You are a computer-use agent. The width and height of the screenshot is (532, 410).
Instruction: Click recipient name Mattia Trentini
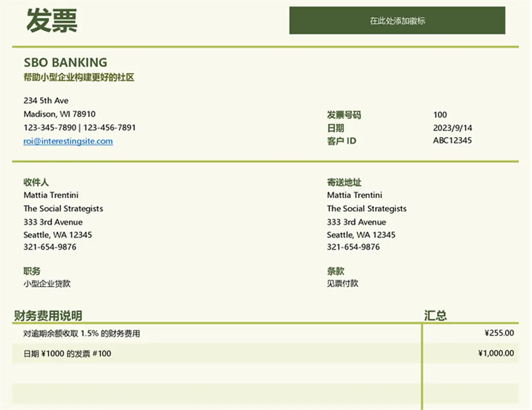click(51, 195)
